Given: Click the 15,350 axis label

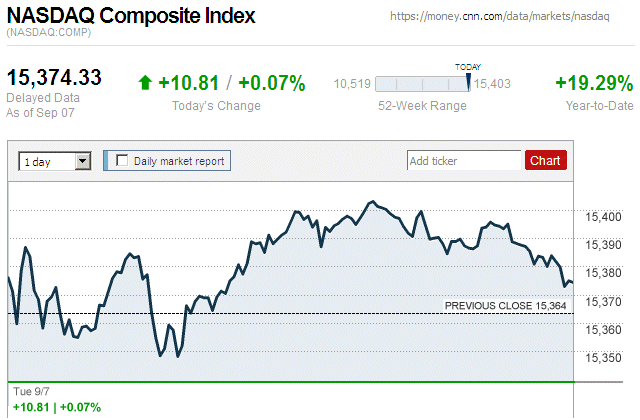Looking at the screenshot, I should [603, 357].
